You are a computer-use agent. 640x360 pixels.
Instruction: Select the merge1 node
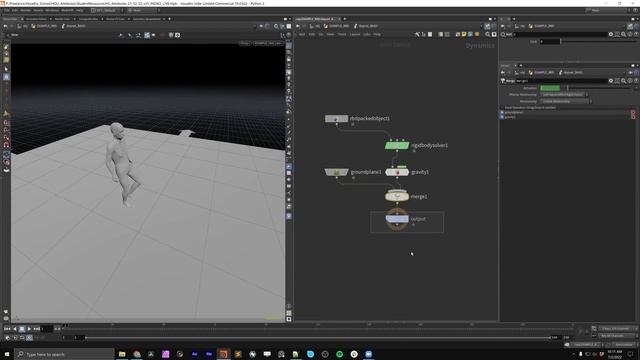coord(397,196)
